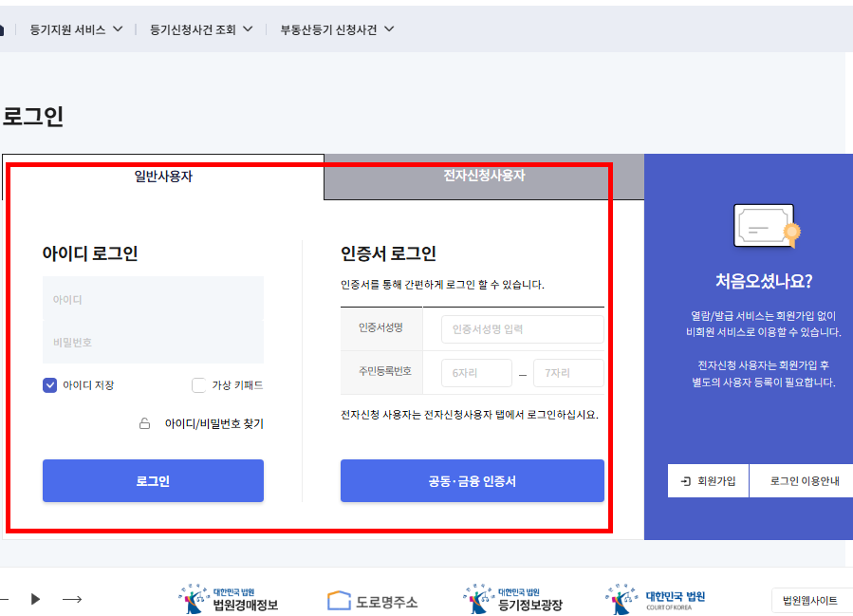853x616 pixels.
Task: Enable the 가상 키패드 checkbox
Action: click(199, 385)
